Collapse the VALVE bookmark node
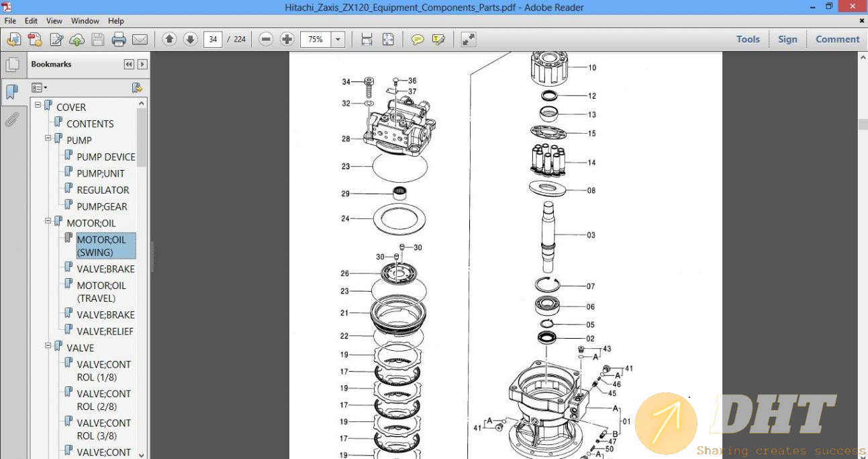Screen dimensions: 868x459 click(x=48, y=346)
